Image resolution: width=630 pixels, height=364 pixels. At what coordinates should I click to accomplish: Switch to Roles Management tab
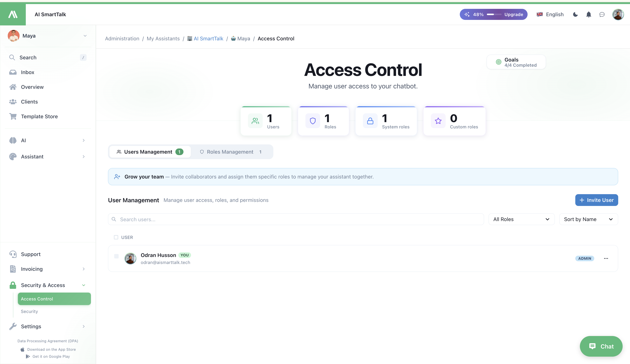231,152
